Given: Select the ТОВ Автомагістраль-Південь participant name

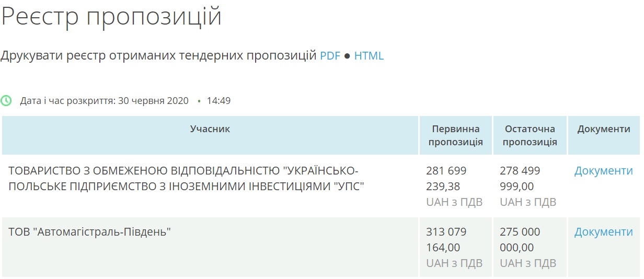Looking at the screenshot, I should [90, 232].
